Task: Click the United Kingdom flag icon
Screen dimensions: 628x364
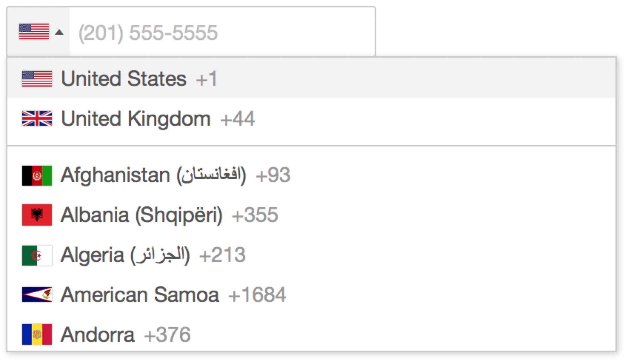Action: (x=36, y=119)
